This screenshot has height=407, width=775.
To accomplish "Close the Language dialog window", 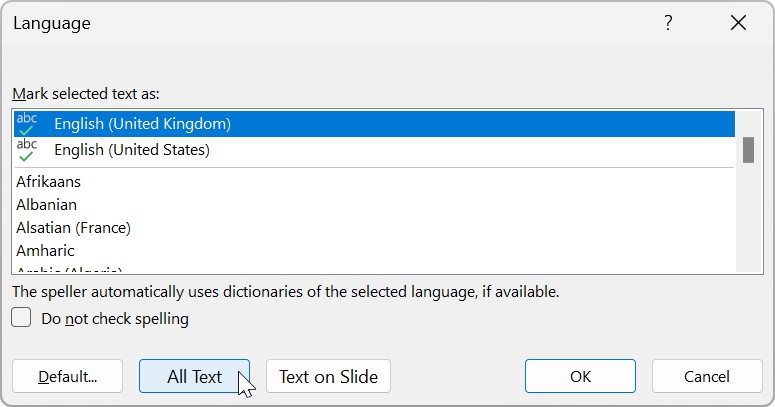I will pos(738,23).
